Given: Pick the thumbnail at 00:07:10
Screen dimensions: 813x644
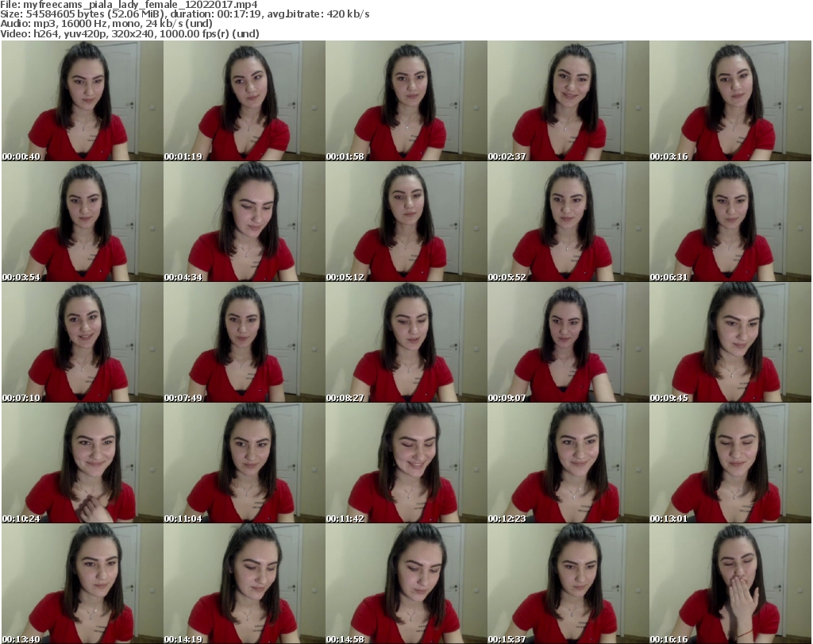Looking at the screenshot, I should point(83,342).
